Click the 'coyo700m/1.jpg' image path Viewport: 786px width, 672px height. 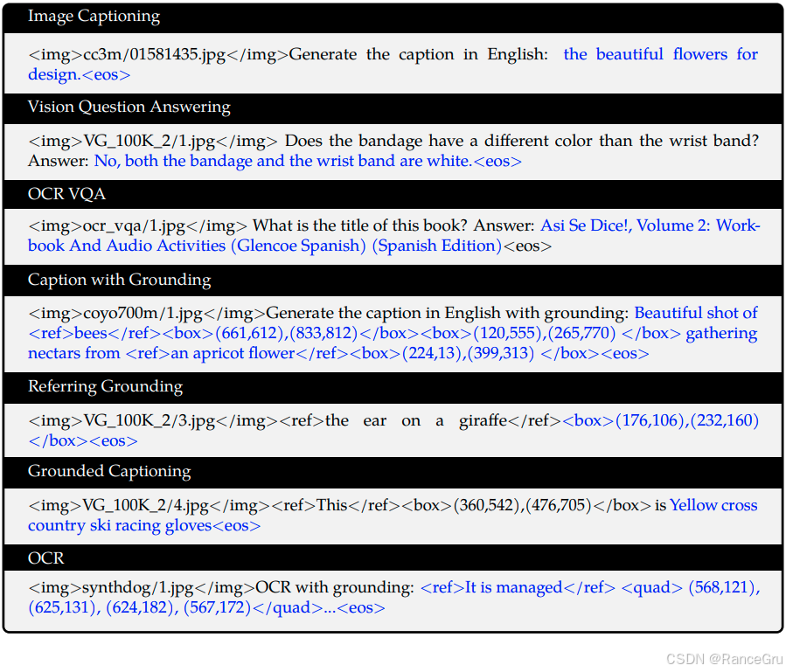tap(143, 313)
